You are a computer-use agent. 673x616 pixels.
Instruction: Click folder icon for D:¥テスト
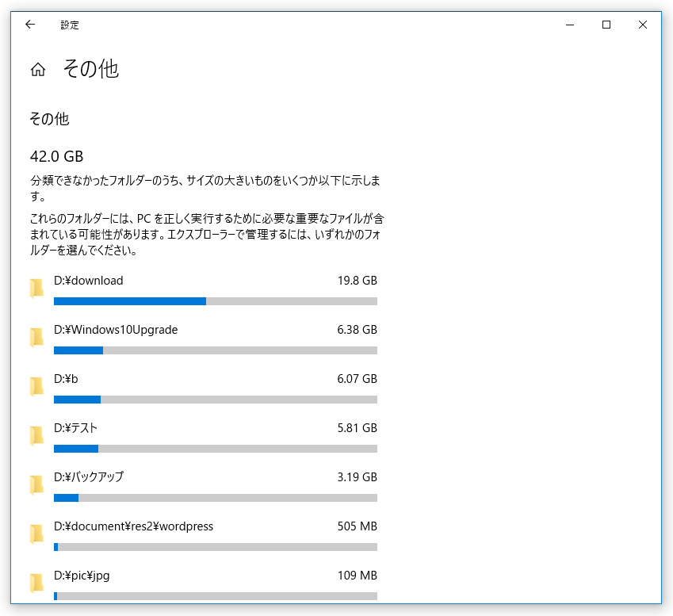click(36, 436)
